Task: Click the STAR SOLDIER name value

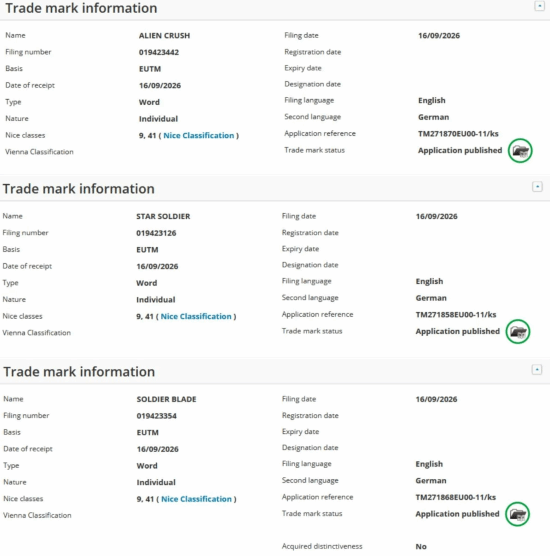Action: (x=163, y=216)
